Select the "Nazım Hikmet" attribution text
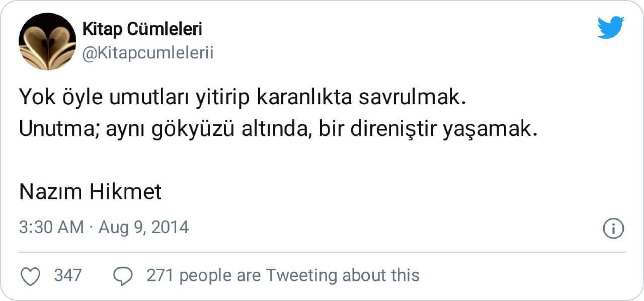Screen dimensions: 644x301 point(90,192)
